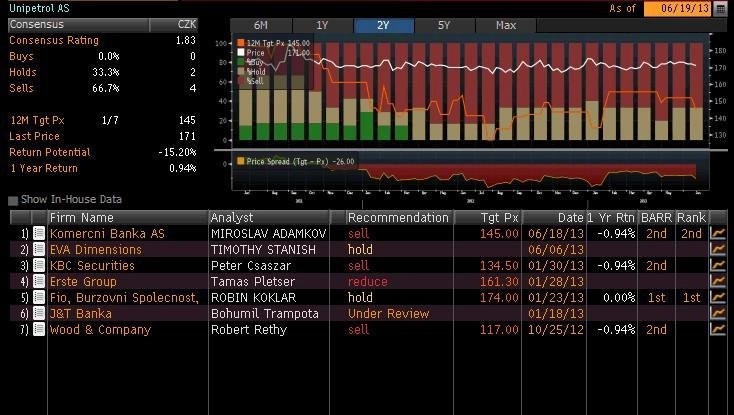Open chart icon in Erste Group row
Viewport: 734px width, 415px height.
718,281
